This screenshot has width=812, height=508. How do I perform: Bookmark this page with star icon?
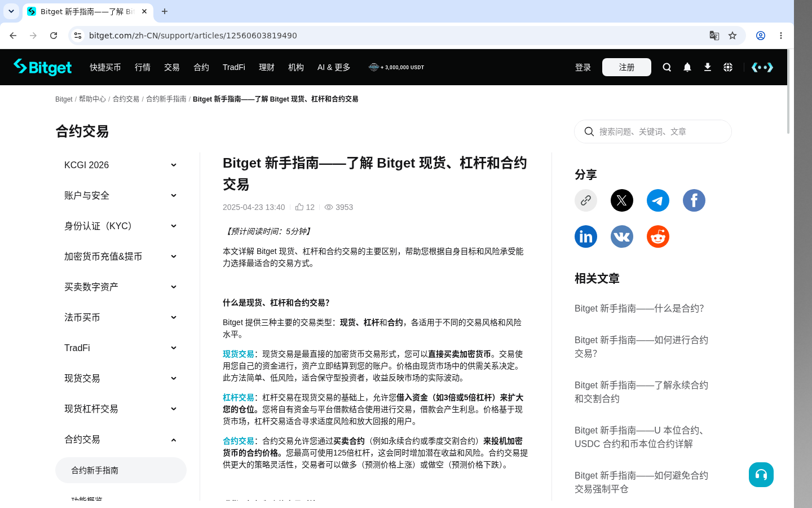click(x=732, y=36)
